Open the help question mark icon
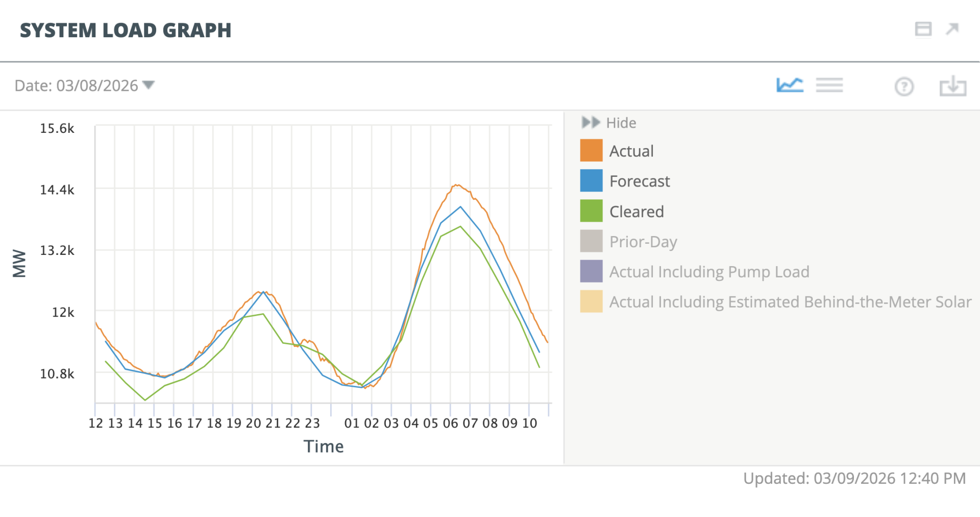Screen dimensions: 980x517 tap(904, 86)
